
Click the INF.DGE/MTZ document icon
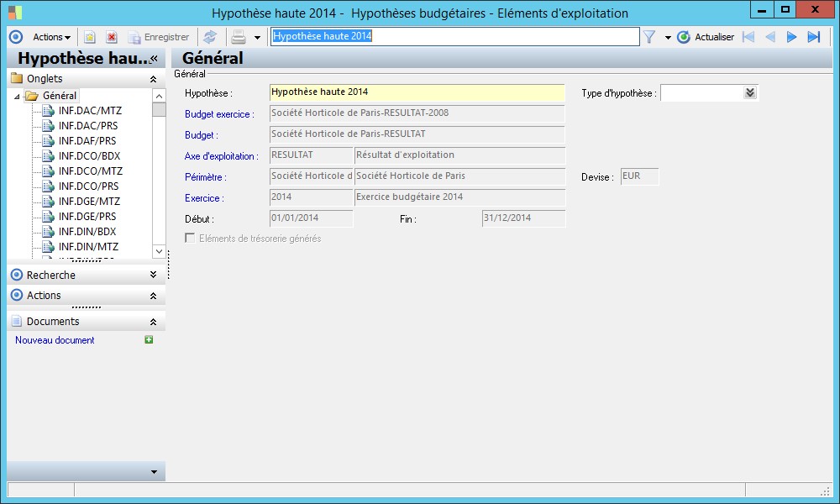[x=48, y=202]
